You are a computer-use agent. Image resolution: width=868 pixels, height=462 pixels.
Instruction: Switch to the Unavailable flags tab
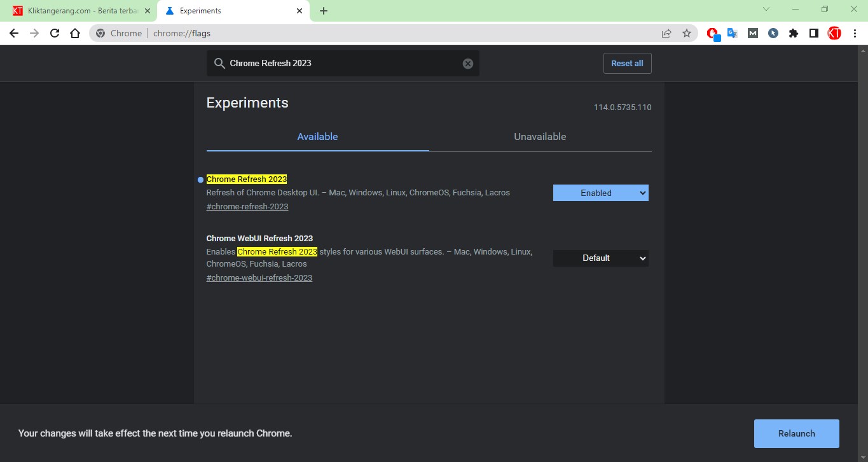coord(541,137)
